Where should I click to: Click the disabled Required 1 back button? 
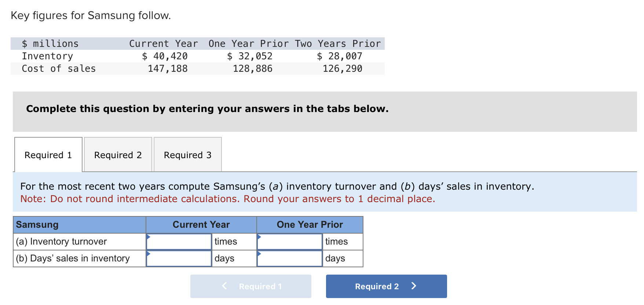(x=250, y=286)
